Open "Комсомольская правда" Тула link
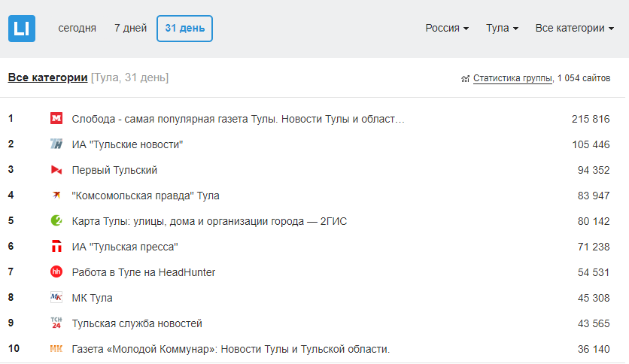The height and width of the screenshot is (364, 629). [146, 196]
